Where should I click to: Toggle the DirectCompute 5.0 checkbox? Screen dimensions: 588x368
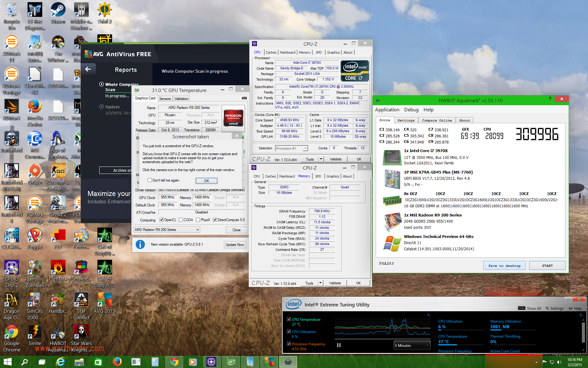[215, 220]
